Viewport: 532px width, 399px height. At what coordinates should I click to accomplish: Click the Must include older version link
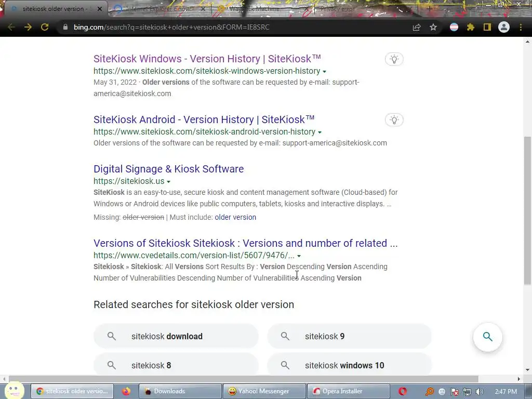point(235,217)
